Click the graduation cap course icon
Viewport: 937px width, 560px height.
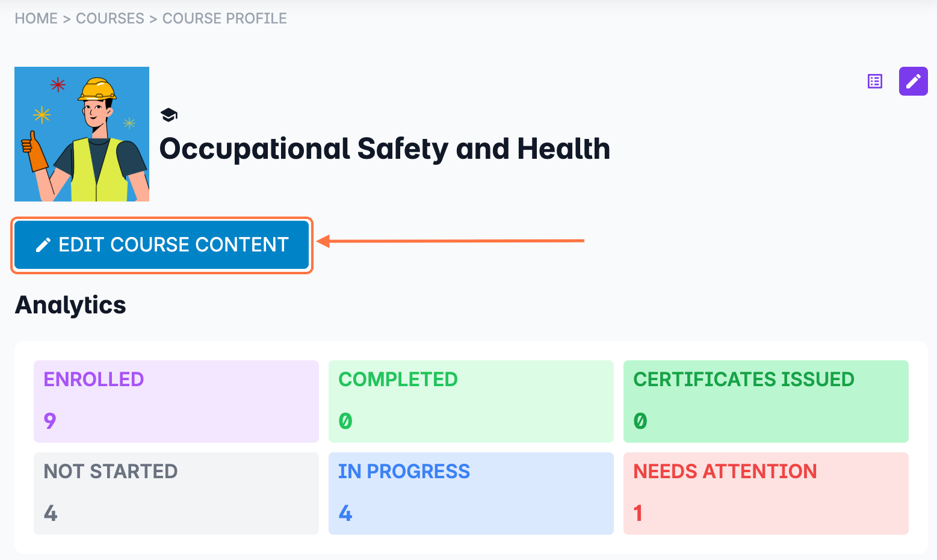coord(169,115)
